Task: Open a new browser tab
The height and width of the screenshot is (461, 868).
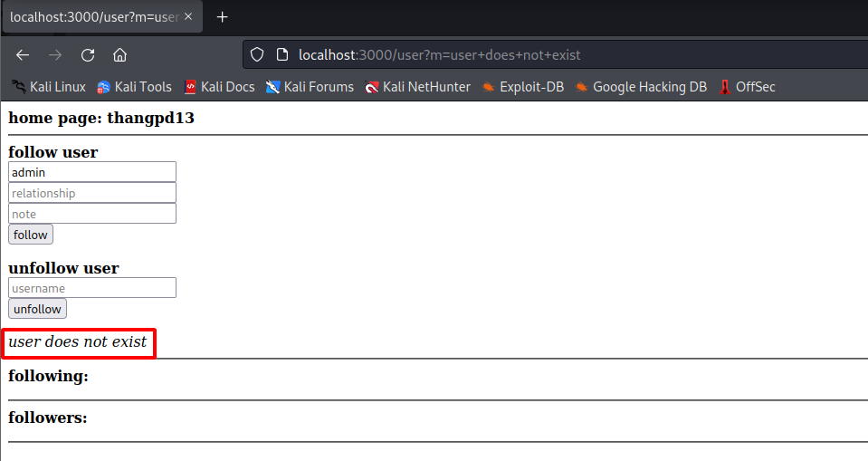Action: (222, 17)
